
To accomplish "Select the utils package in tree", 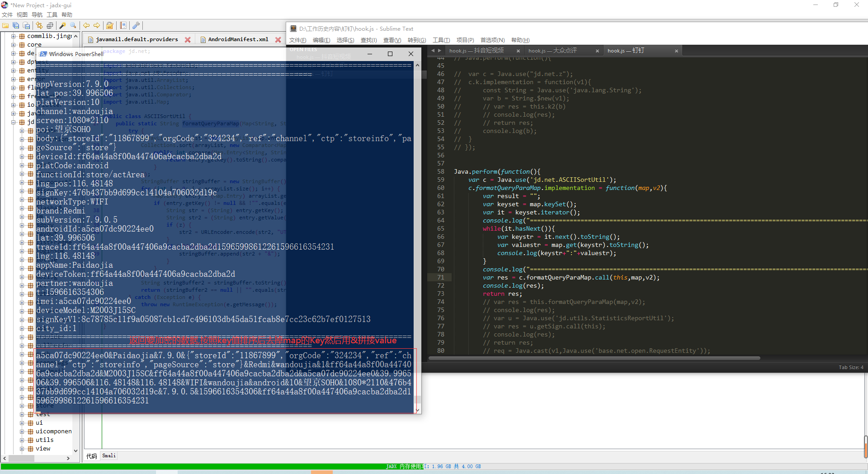I will coord(44,440).
